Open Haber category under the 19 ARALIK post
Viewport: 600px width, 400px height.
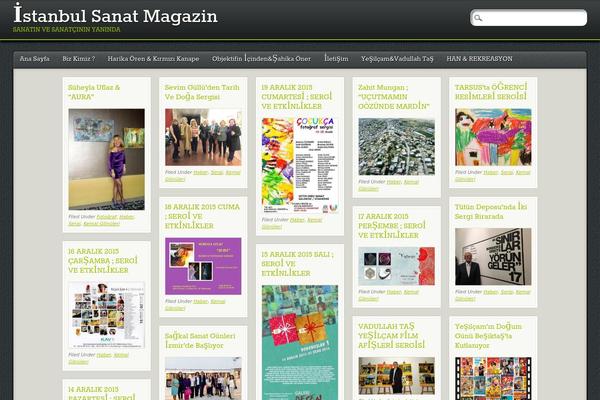coord(297,220)
